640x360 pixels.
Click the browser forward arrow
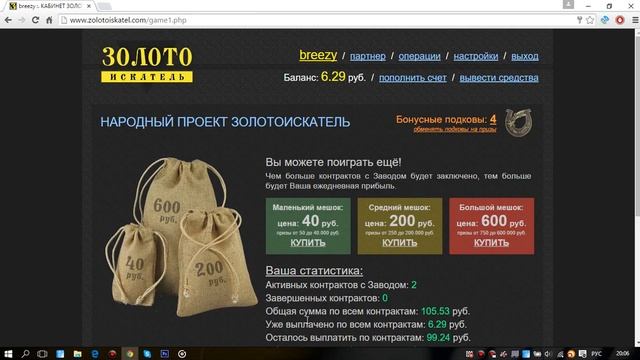coord(22,20)
